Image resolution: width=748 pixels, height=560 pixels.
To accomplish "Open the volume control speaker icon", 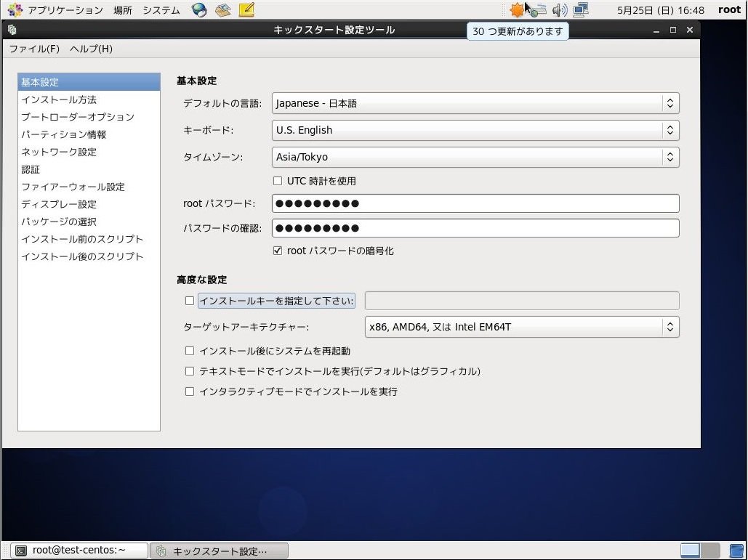I will click(x=559, y=10).
